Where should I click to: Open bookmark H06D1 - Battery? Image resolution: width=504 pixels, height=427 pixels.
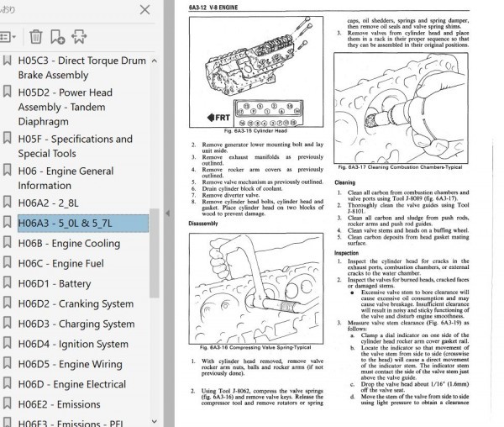(55, 283)
